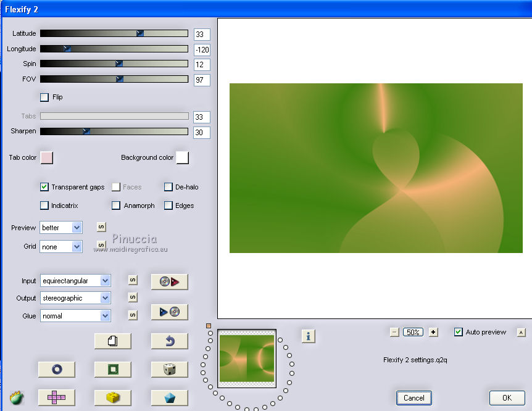The width and height of the screenshot is (532, 411).
Task: Click the yellow brick button
Action: pyautogui.click(x=113, y=397)
